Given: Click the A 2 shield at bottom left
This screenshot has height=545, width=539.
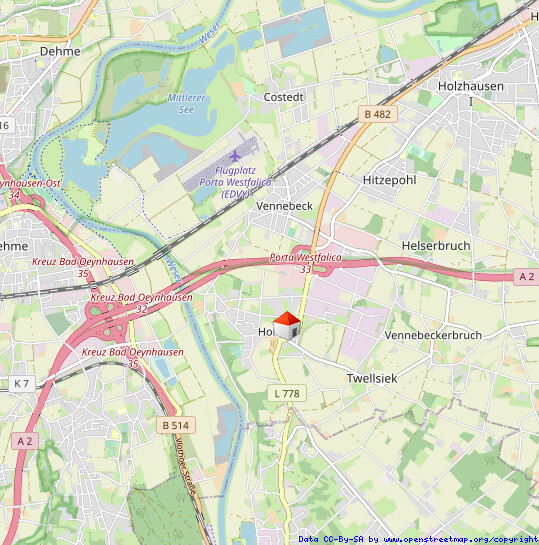Looking at the screenshot, I should pyautogui.click(x=25, y=441).
